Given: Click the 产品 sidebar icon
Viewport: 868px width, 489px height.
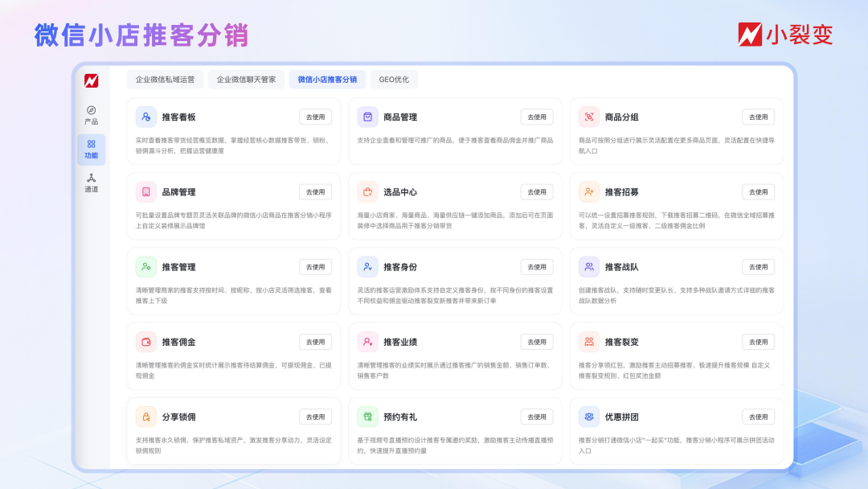Looking at the screenshot, I should (x=91, y=112).
